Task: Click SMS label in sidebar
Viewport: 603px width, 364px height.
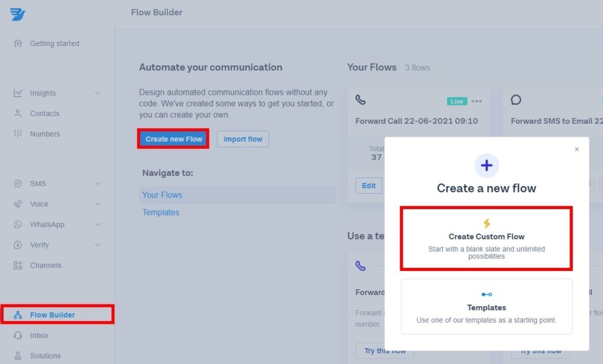Action: coord(38,184)
